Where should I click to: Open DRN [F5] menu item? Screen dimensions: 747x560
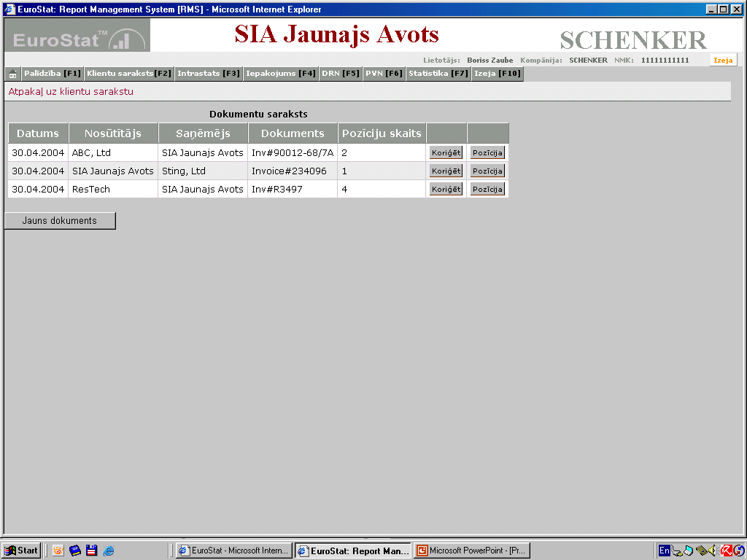pyautogui.click(x=340, y=74)
